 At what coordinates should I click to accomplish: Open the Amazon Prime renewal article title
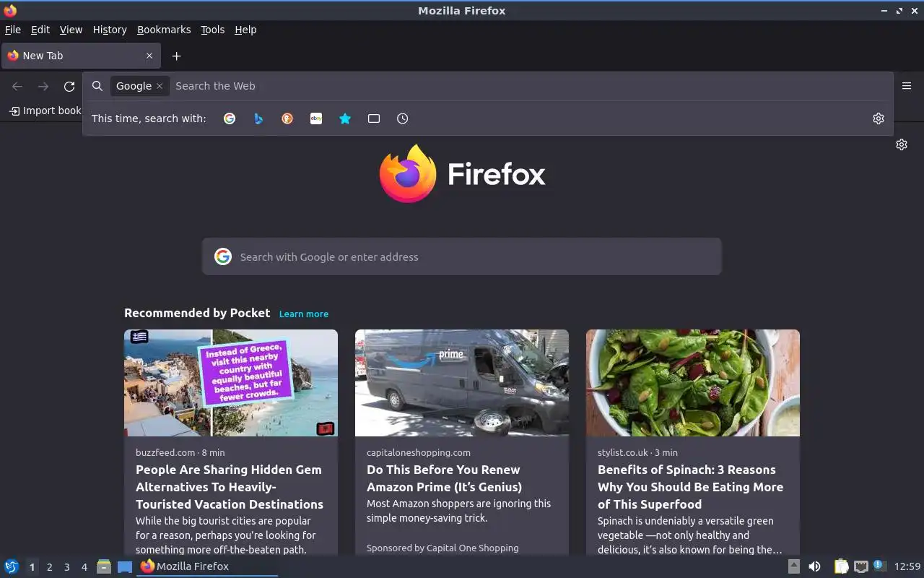coord(444,478)
